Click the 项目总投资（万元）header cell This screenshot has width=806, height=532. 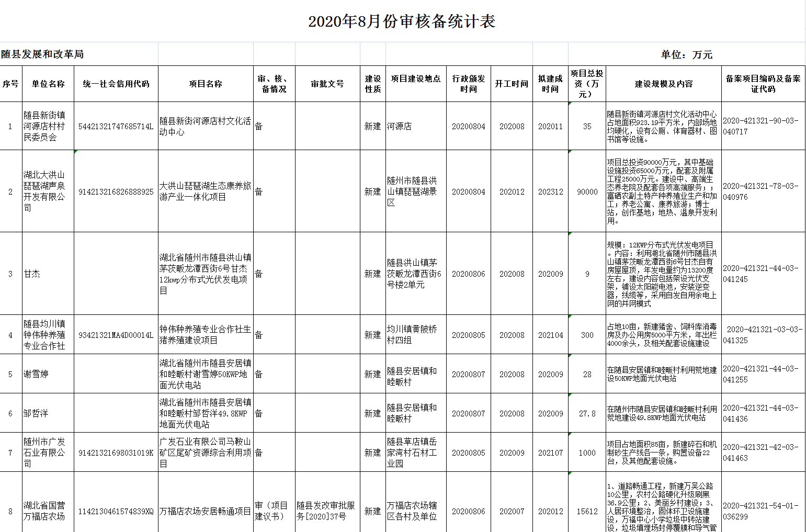tap(587, 84)
